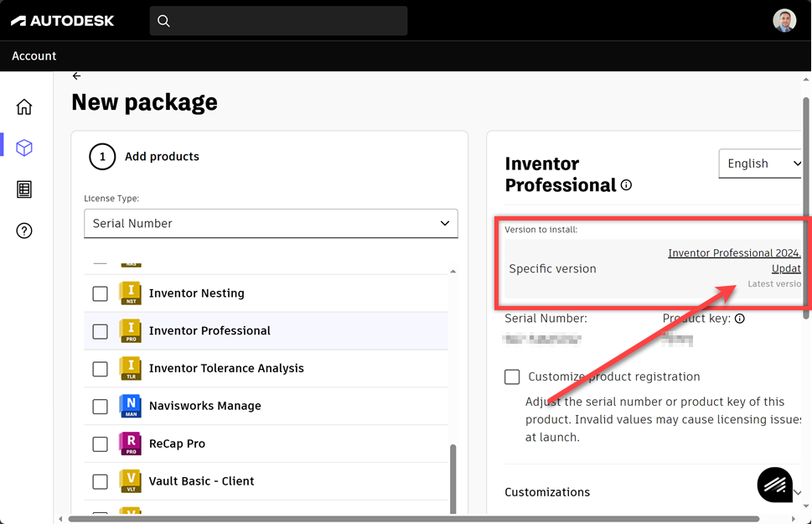Open the profile menu via the avatar
812x524 pixels.
[784, 20]
